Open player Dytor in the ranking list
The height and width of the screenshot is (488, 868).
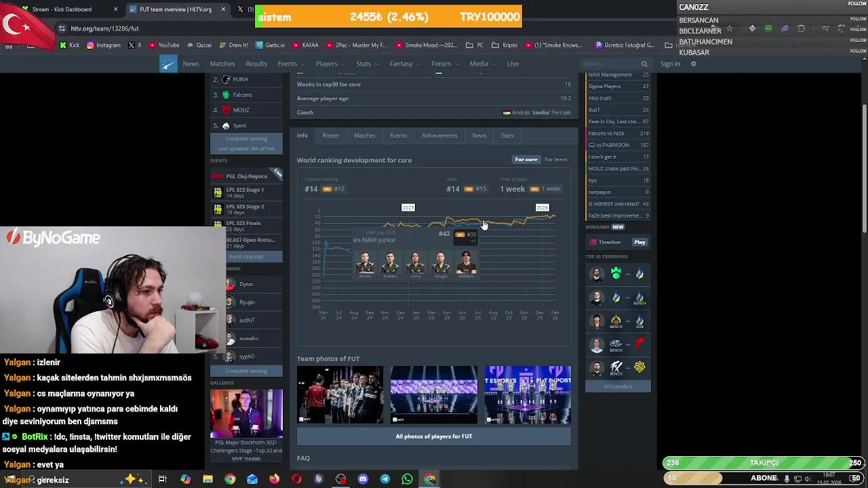coord(246,284)
